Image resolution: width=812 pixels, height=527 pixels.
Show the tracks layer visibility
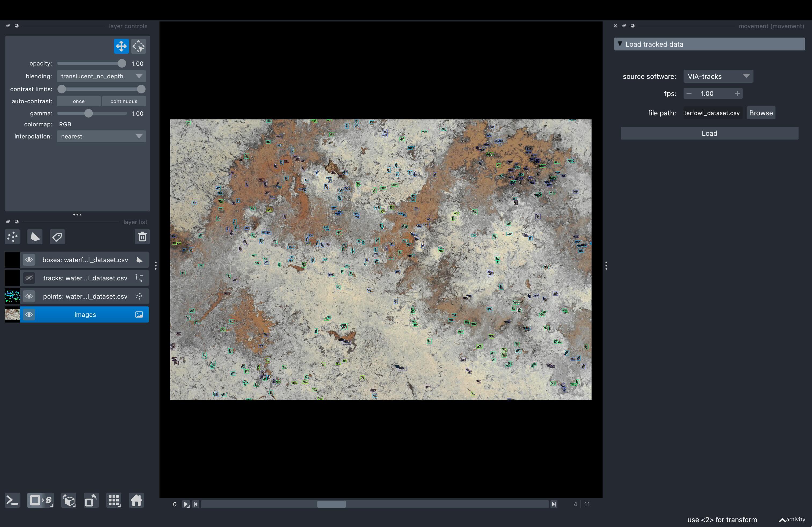[x=29, y=278]
